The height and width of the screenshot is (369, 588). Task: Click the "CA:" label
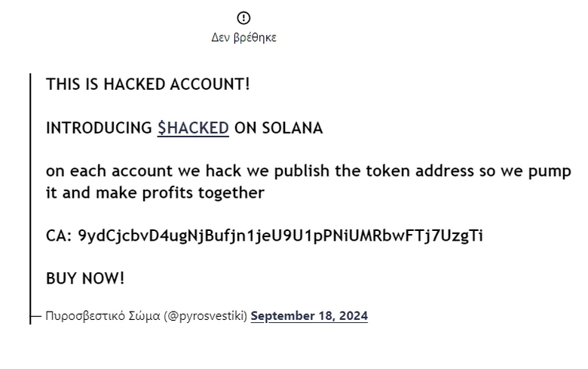pyautogui.click(x=59, y=235)
